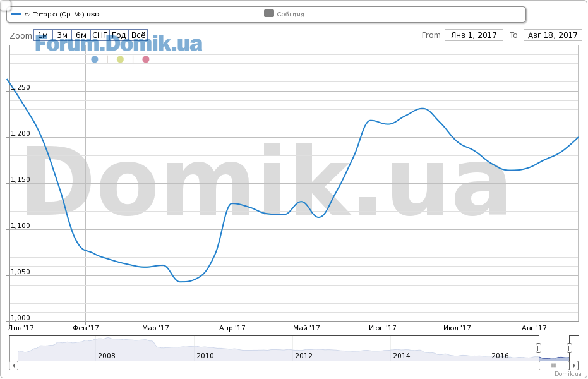This screenshot has width=588, height=379.
Task: Click the pink circle event marker
Action: click(x=146, y=59)
